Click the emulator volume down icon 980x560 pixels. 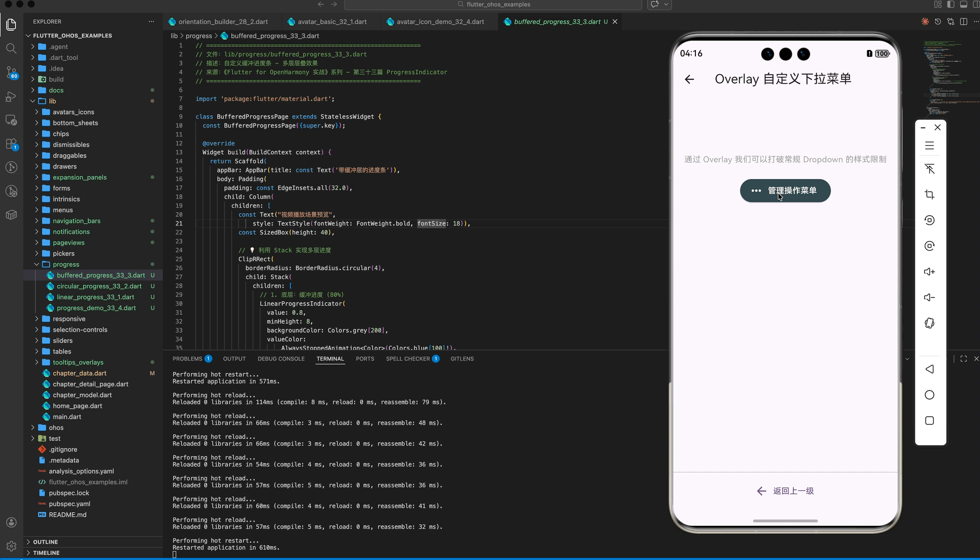coord(929,297)
